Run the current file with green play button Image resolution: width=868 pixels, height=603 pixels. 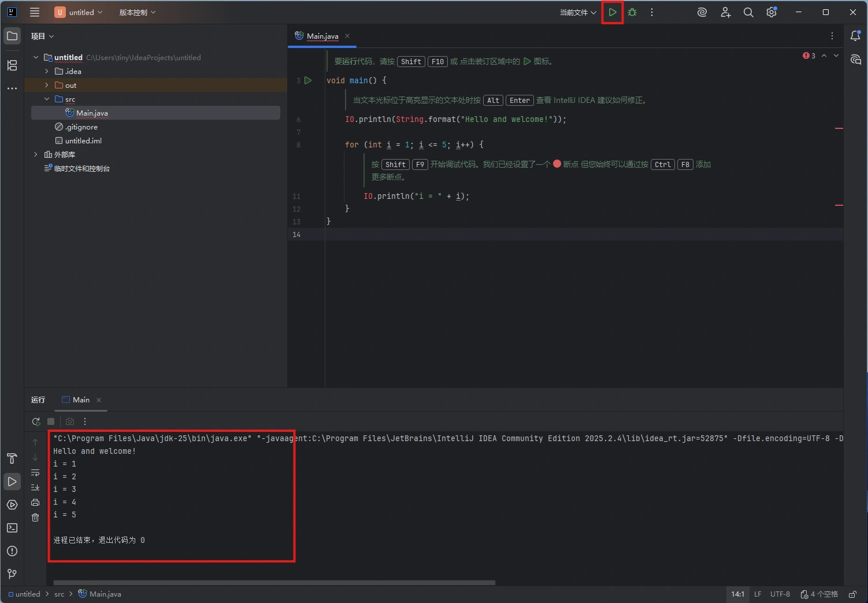pyautogui.click(x=612, y=12)
